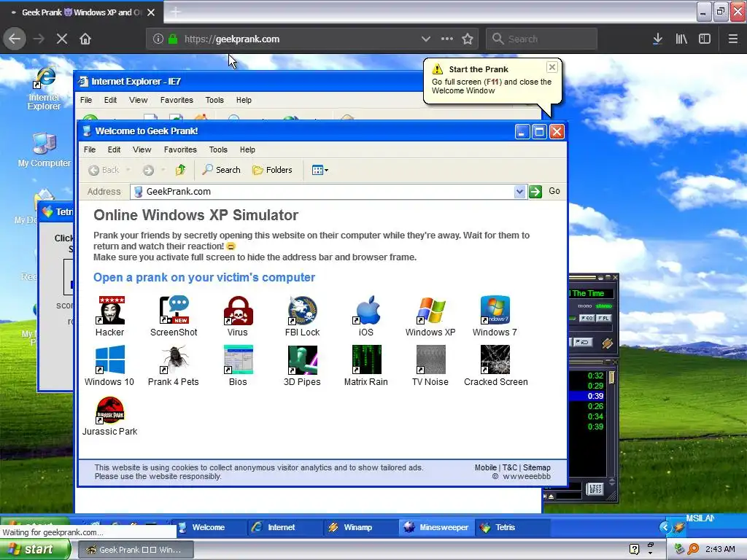Click the Up folder toolbar icon

pyautogui.click(x=181, y=170)
